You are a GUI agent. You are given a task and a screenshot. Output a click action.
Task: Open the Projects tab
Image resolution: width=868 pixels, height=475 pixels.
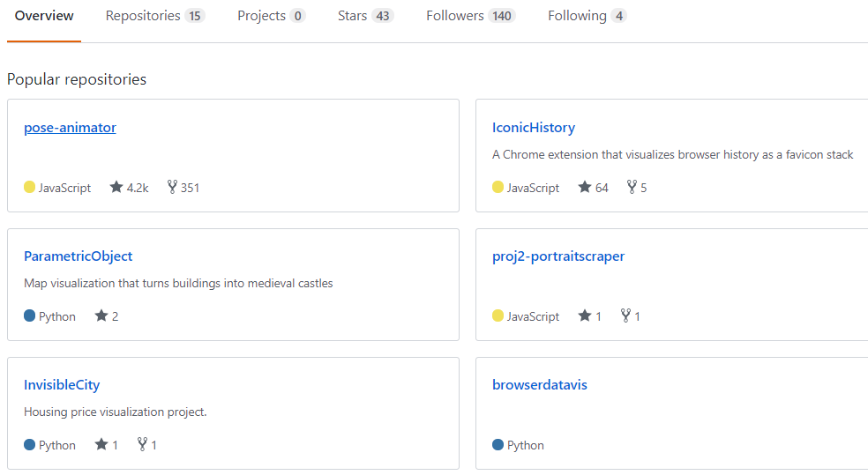tap(271, 16)
